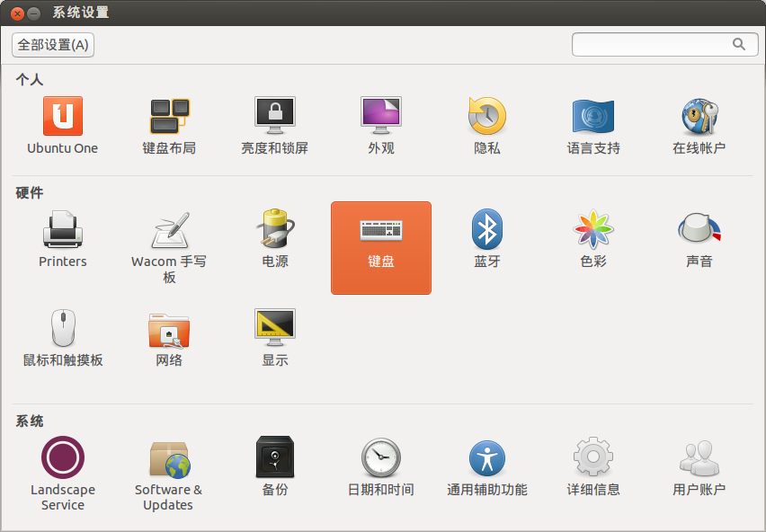Minimize the 系统设置 window
The image size is (766, 532).
pyautogui.click(x=33, y=13)
